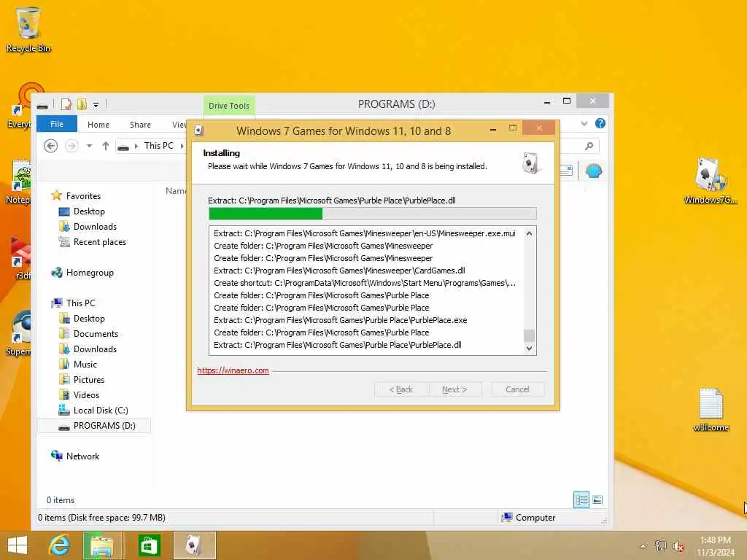Screen dimensions: 747x560
Task: Click the Properties icon in Explorer quick access toolbar
Action: [x=66, y=104]
